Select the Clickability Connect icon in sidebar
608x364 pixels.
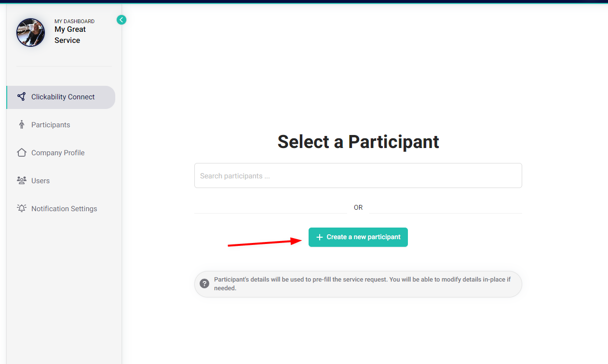point(21,96)
